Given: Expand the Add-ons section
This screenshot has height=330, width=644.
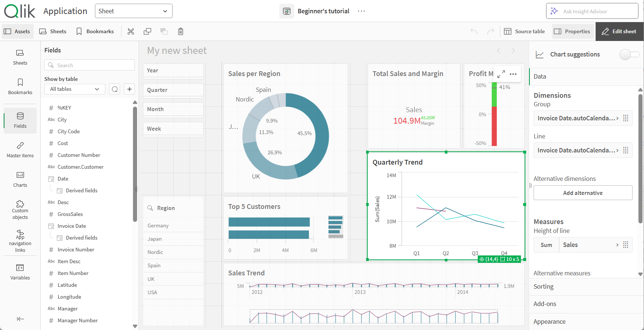Looking at the screenshot, I should click(586, 304).
